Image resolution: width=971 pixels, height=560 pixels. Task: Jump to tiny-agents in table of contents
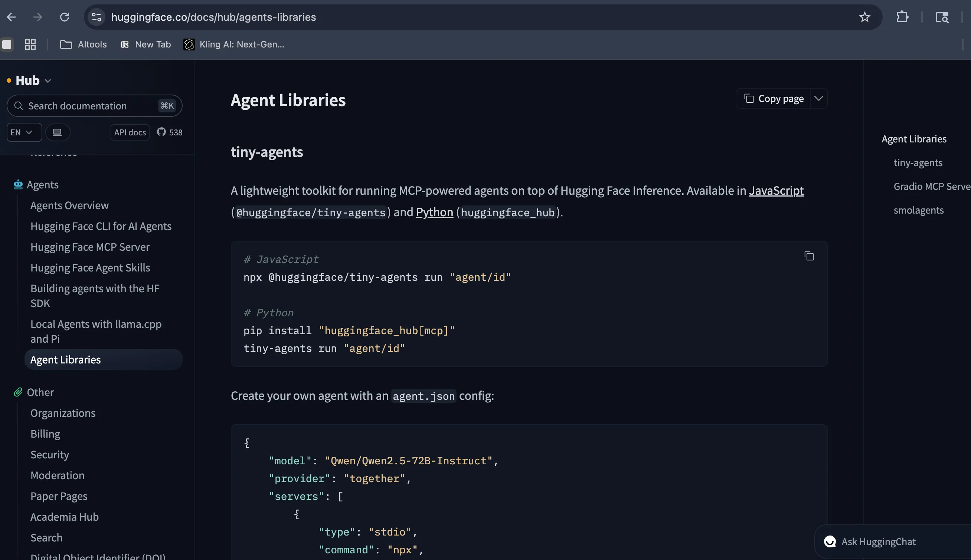(x=918, y=162)
